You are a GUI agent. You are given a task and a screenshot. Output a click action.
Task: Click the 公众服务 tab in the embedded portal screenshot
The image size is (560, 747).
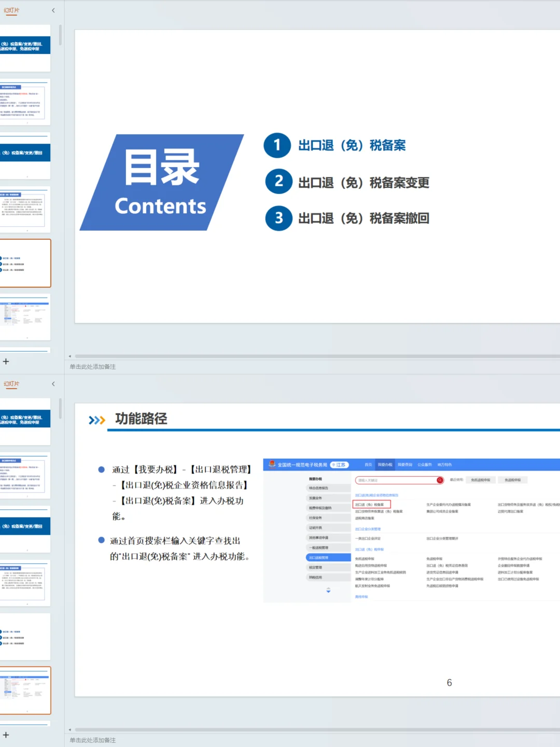pyautogui.click(x=425, y=465)
